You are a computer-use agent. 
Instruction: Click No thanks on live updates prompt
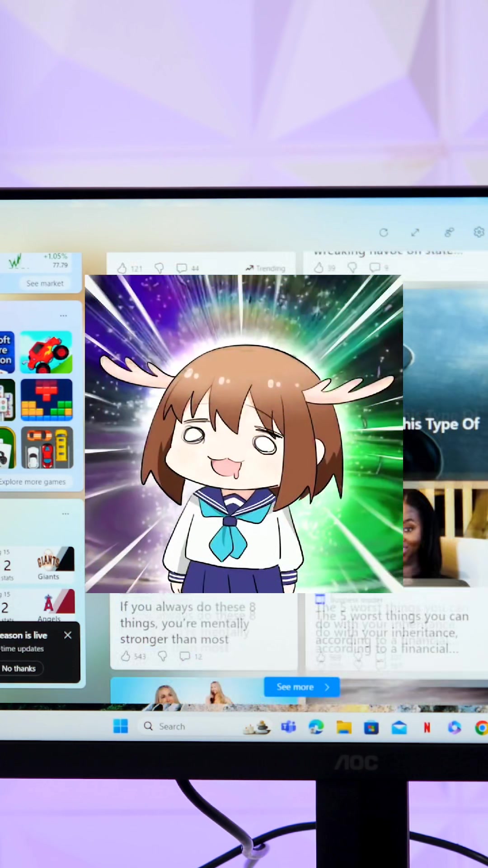pos(19,669)
